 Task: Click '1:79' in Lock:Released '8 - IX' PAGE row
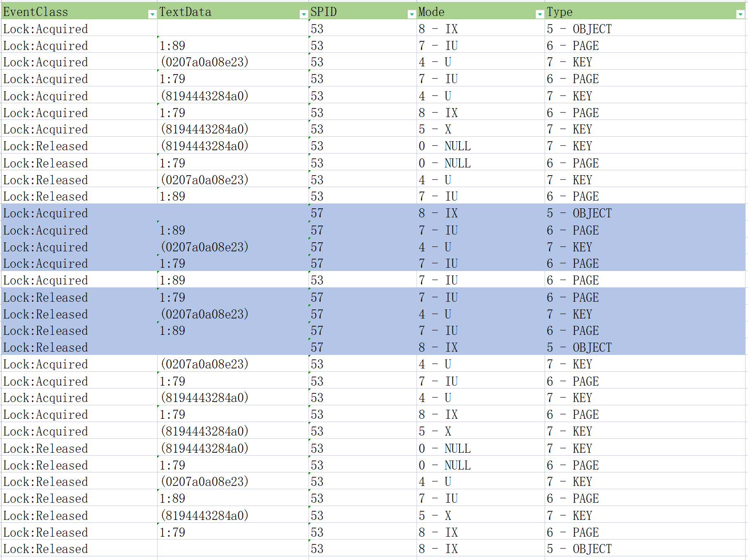[x=172, y=533]
